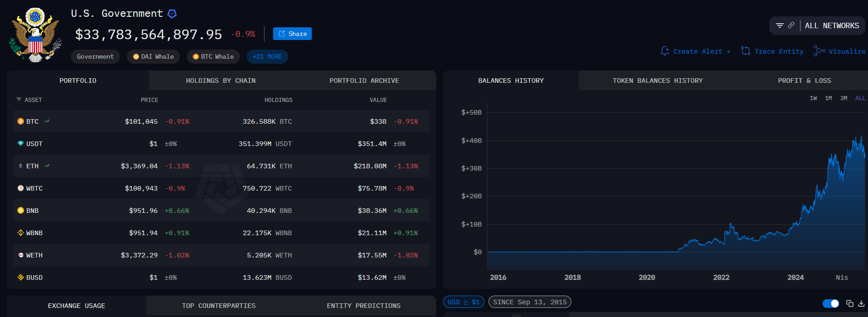Click the SINCE Sep 13, 2015 date chip

[529, 302]
